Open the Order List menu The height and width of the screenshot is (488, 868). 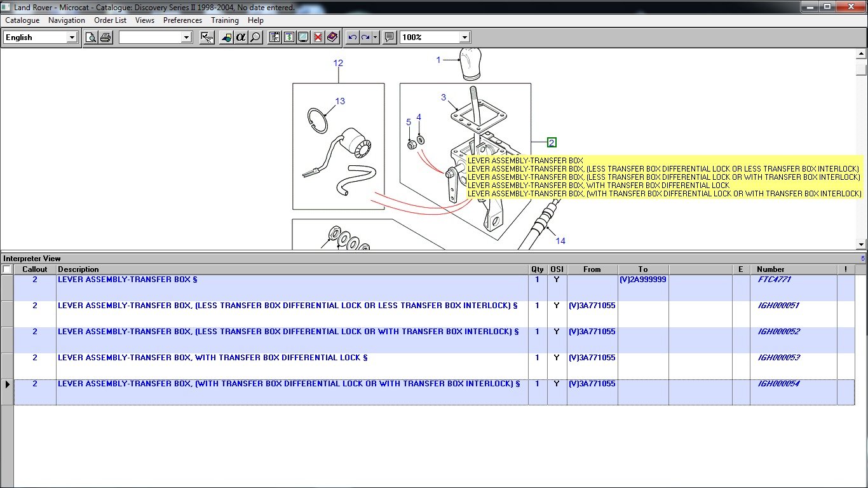pyautogui.click(x=111, y=20)
